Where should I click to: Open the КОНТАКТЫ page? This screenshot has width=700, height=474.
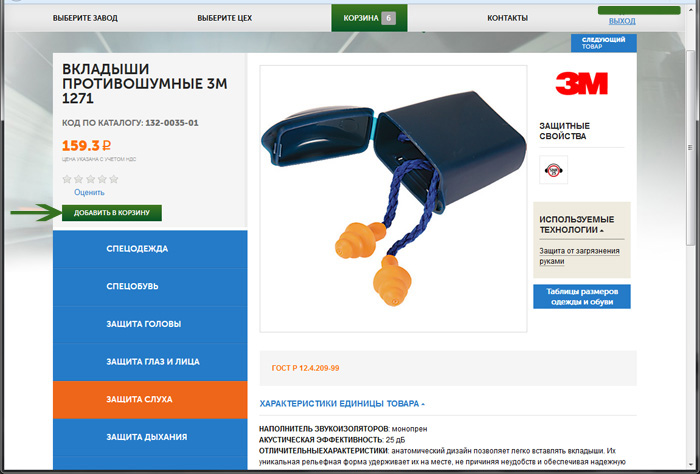(x=507, y=18)
